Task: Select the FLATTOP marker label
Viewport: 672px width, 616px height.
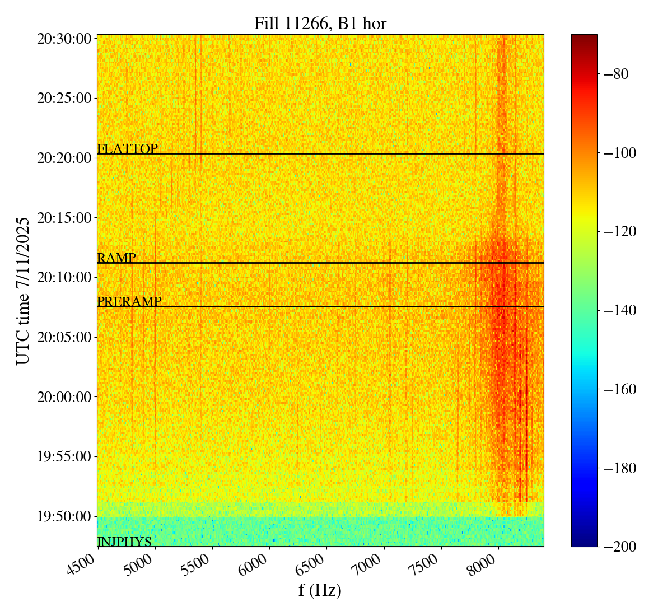Action: click(127, 149)
